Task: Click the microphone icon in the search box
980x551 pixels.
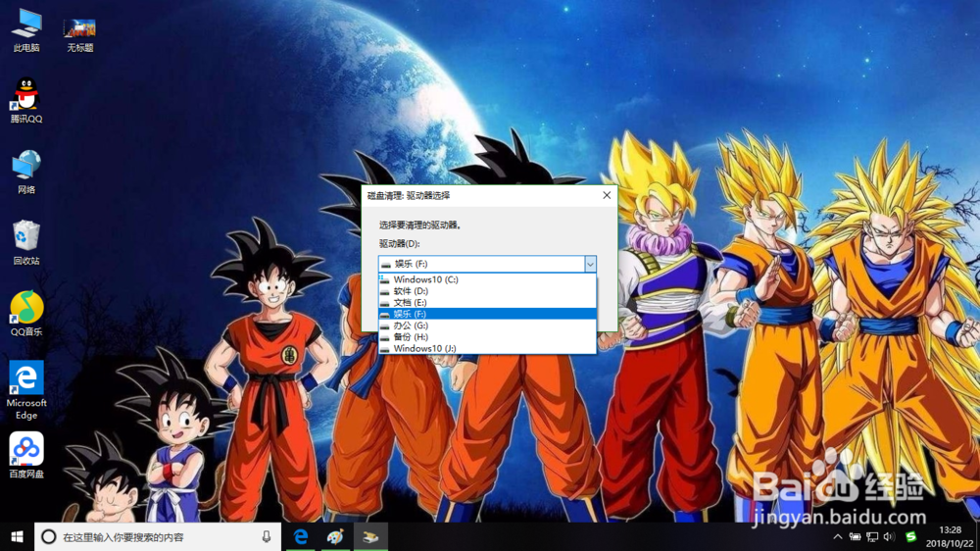Action: click(x=267, y=536)
